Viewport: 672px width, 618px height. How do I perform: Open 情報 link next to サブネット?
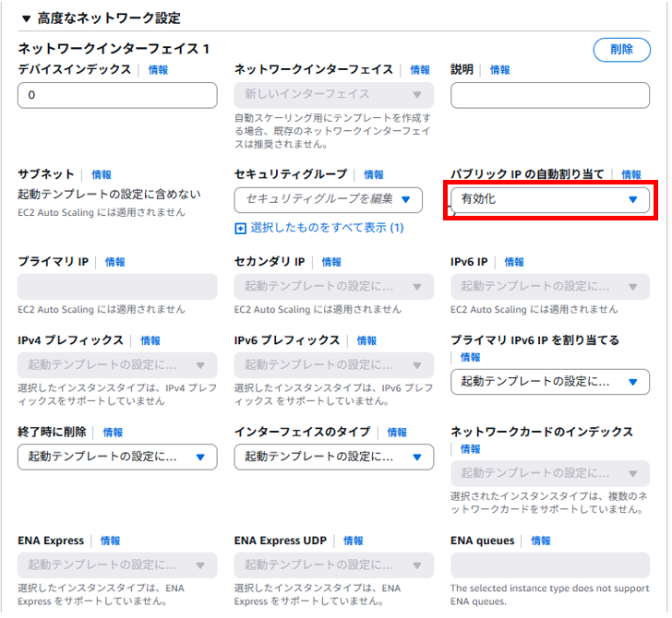[102, 174]
